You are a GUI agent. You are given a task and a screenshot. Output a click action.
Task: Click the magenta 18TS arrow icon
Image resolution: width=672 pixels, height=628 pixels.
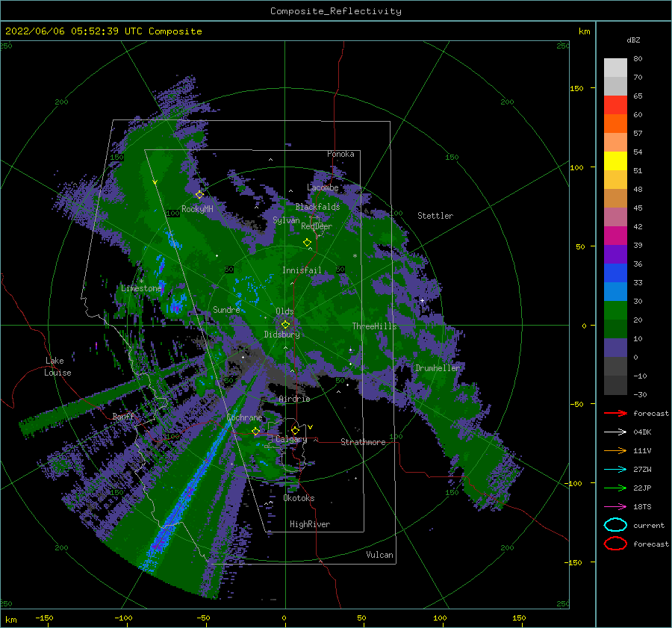tap(615, 506)
